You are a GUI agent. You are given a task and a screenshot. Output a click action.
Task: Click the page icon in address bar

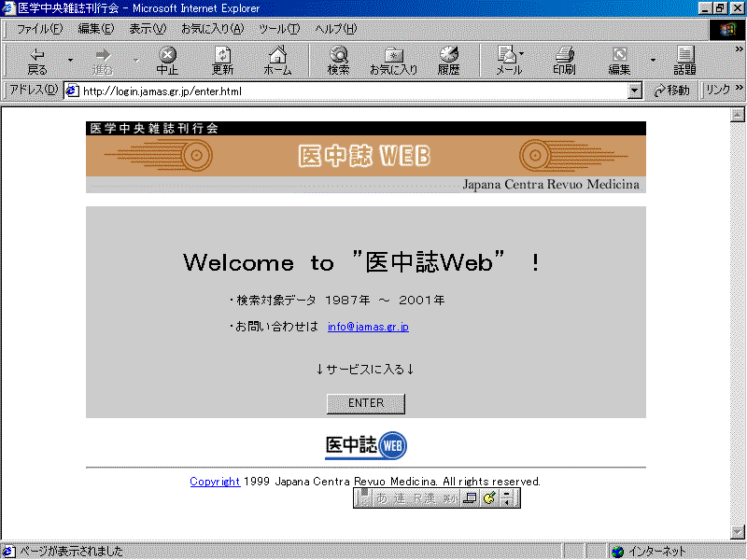click(72, 91)
